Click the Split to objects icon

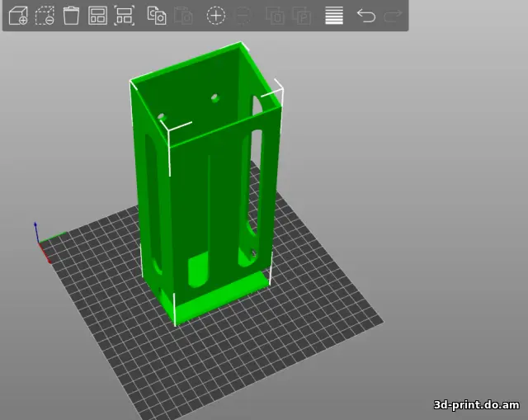click(x=276, y=16)
